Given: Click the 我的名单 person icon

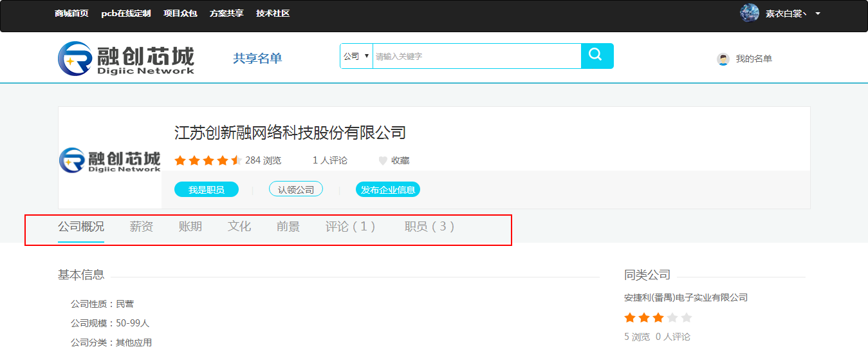Looking at the screenshot, I should coord(723,59).
